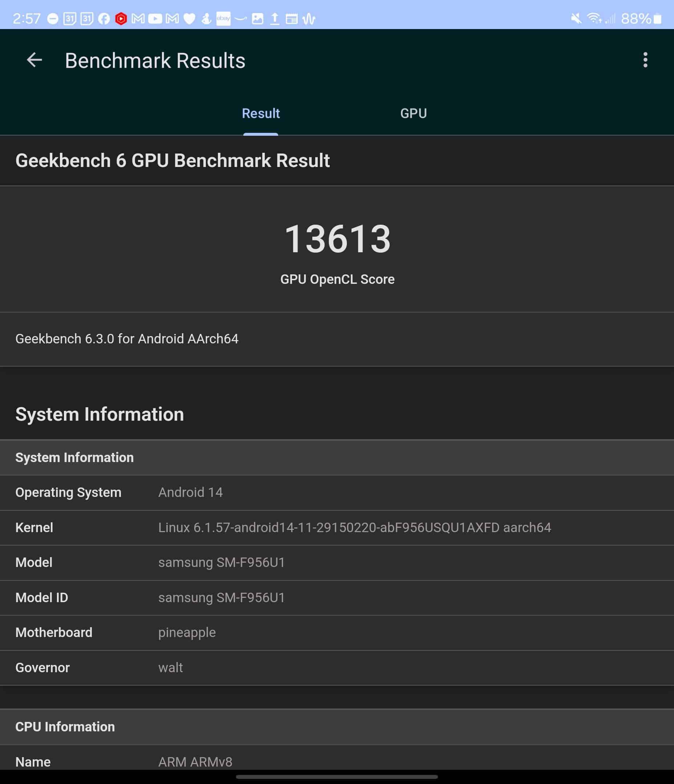This screenshot has width=674, height=784.
Task: Switch to the Result tab
Action: [260, 113]
